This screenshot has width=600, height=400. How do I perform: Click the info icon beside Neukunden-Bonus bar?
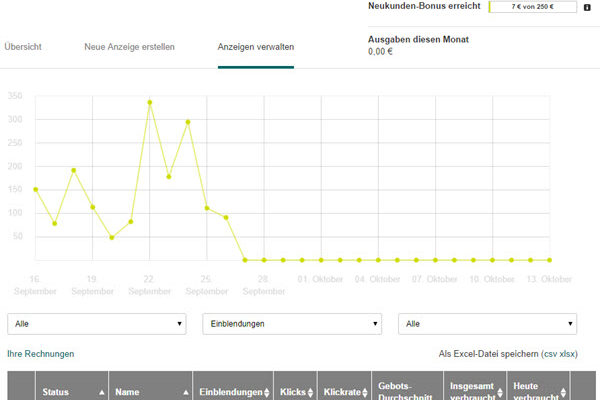[586, 7]
